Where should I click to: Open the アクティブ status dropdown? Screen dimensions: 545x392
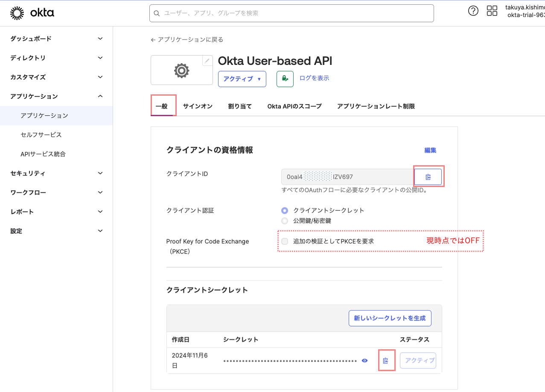click(x=242, y=79)
